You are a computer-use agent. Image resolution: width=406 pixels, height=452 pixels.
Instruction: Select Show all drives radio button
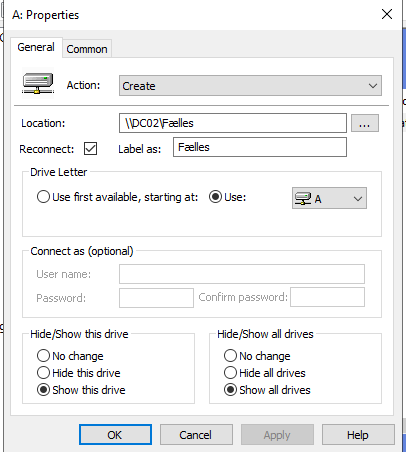click(230, 390)
